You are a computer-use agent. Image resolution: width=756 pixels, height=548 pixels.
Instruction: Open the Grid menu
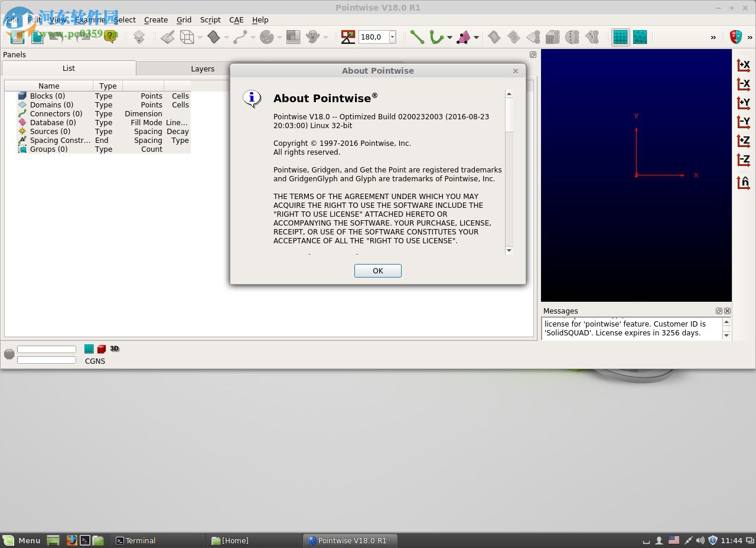(x=184, y=19)
